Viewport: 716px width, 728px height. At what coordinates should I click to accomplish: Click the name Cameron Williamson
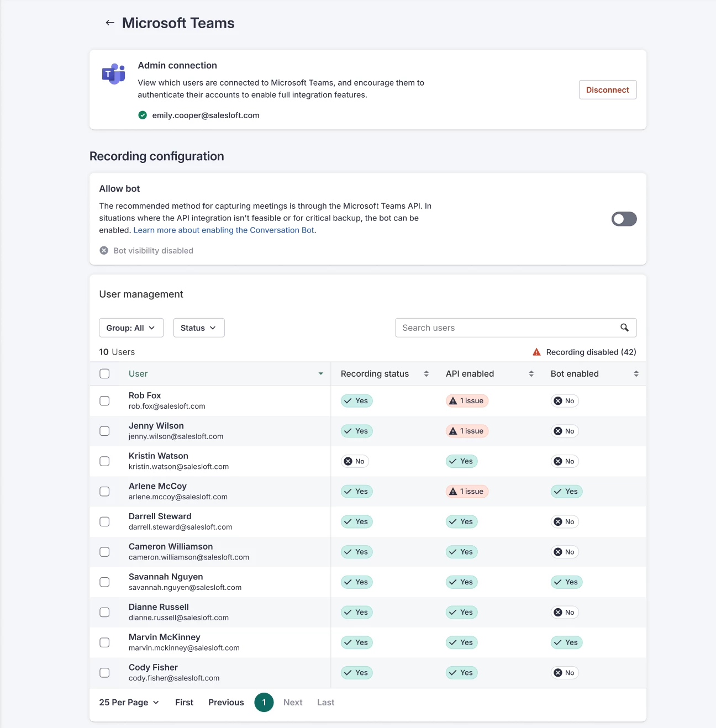(171, 546)
